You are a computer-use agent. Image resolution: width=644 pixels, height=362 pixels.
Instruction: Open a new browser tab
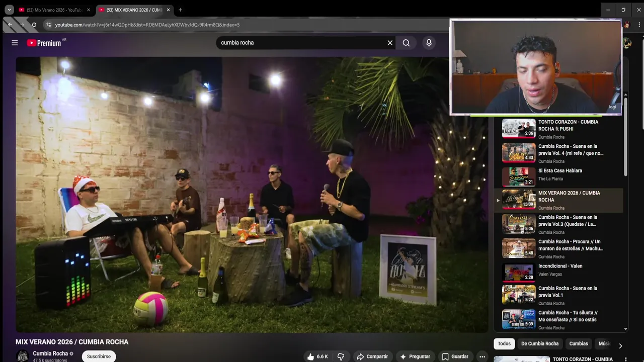pos(180,10)
